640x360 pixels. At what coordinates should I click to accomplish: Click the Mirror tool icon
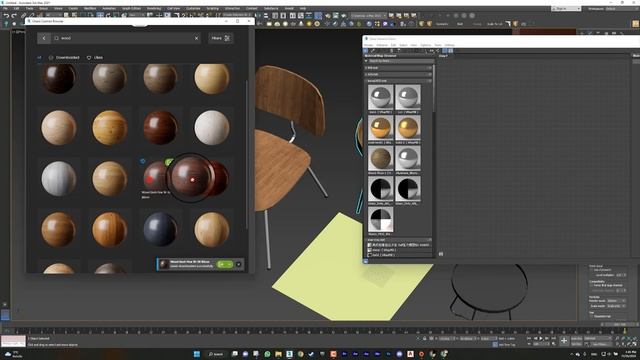[258, 16]
